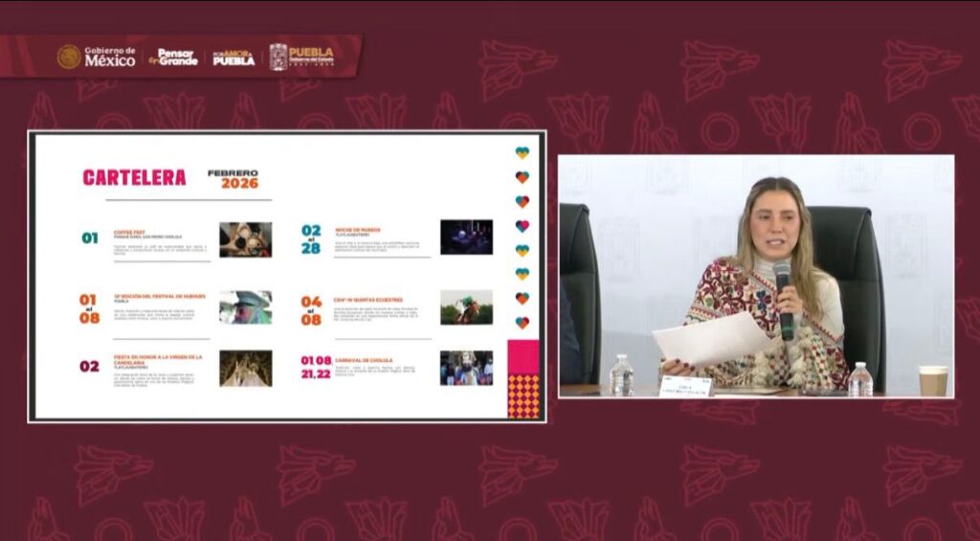Click the orange diamond pattern block
The image size is (980, 541).
(523, 395)
